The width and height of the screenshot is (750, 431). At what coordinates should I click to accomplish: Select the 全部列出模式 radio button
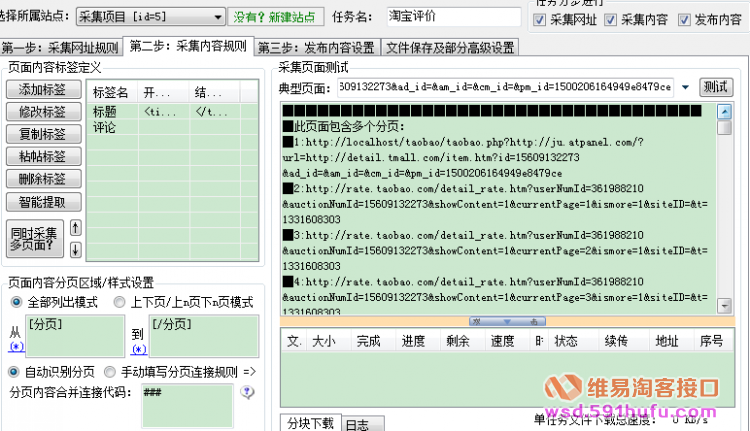pos(16,302)
